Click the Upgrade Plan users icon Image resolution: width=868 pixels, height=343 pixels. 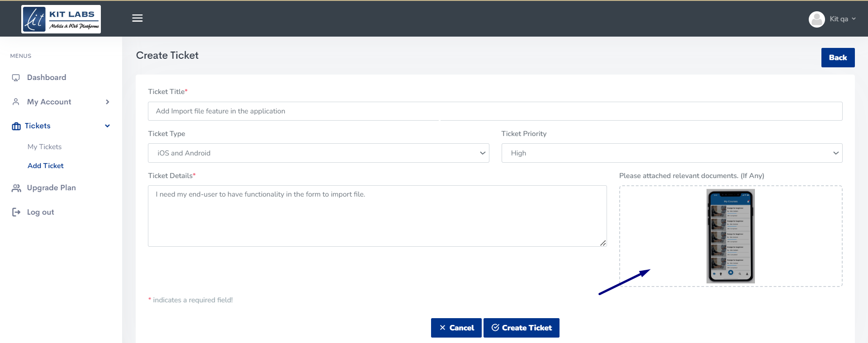tap(16, 188)
